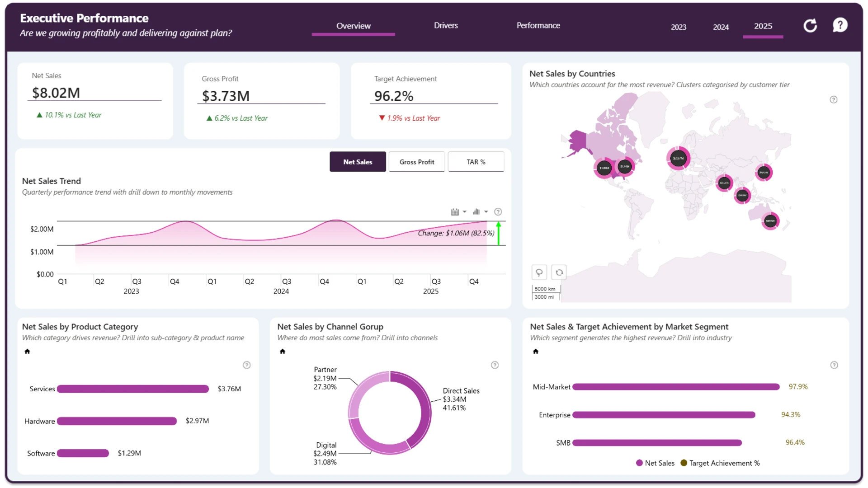
Task: Switch to the Performance tab
Action: [x=538, y=26]
